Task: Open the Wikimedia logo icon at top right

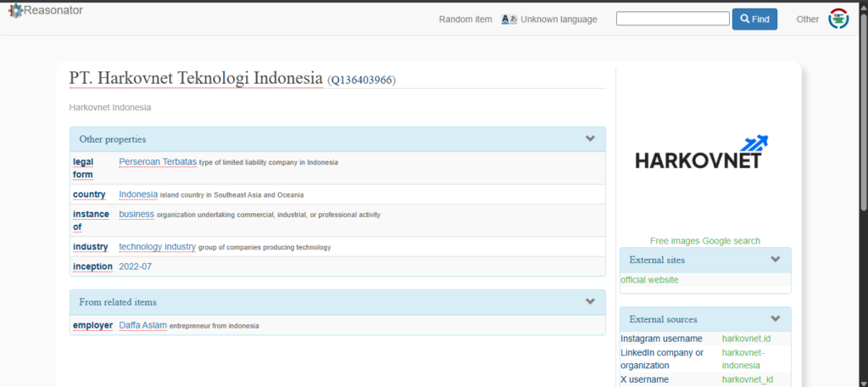Action: (x=838, y=19)
